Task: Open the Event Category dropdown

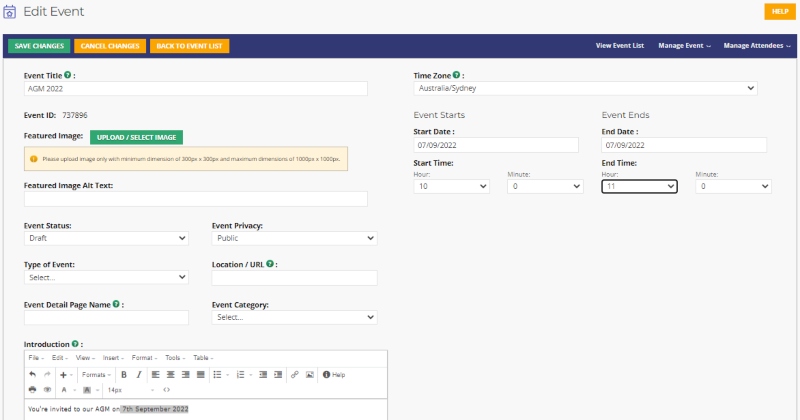Action: (x=294, y=317)
